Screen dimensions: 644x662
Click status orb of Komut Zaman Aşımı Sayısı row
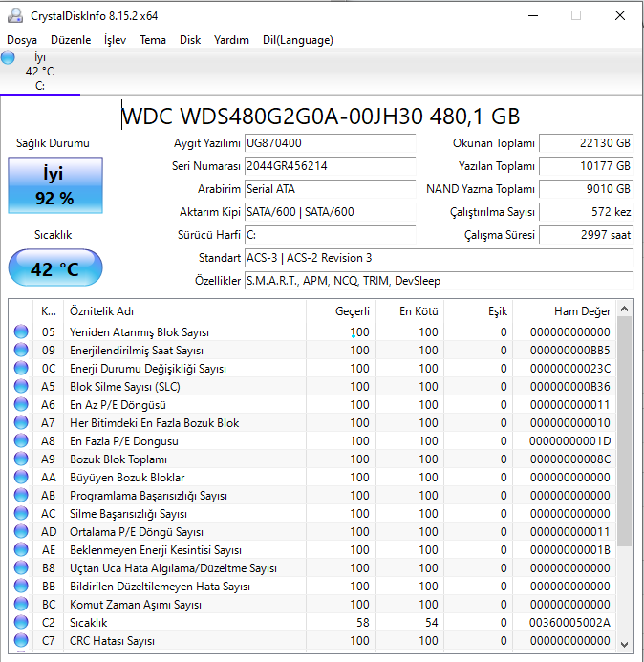pos(21,604)
